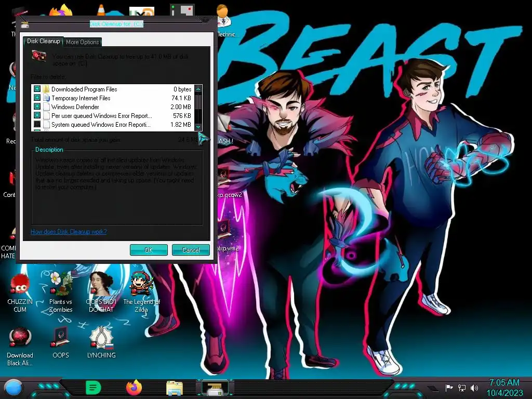This screenshot has width=532, height=399.
Task: Click the drive icon in the dialog title bar
Action: 25,24
